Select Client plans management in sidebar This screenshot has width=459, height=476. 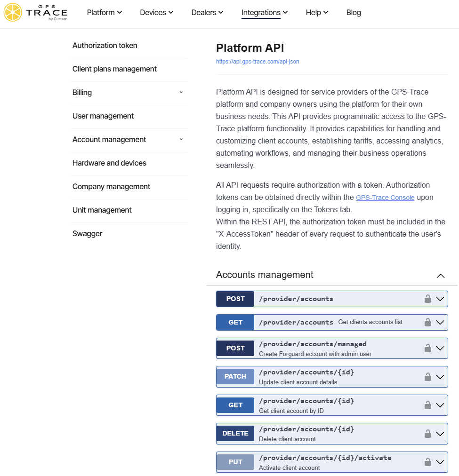[x=114, y=69]
